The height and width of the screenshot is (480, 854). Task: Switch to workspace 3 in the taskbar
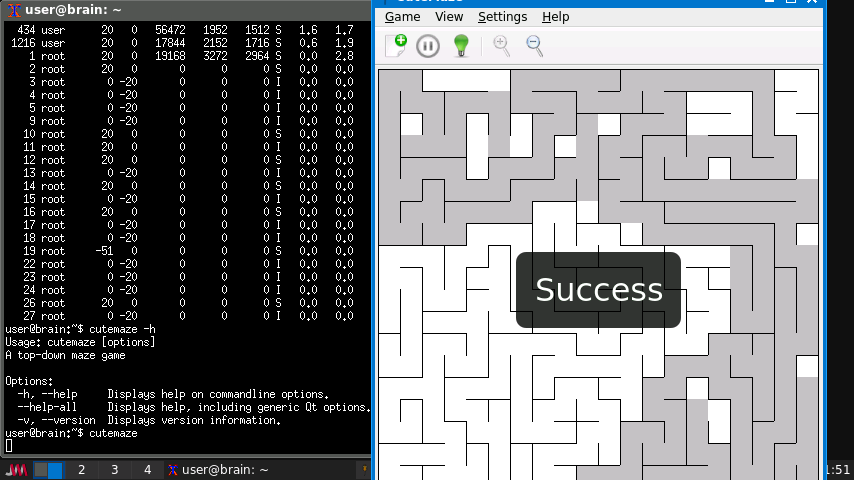coord(114,470)
